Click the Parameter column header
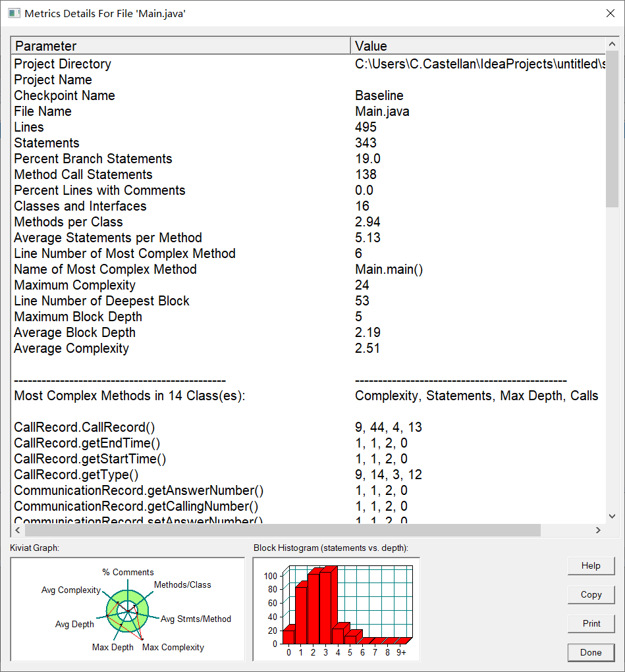This screenshot has width=625, height=672. pyautogui.click(x=180, y=46)
